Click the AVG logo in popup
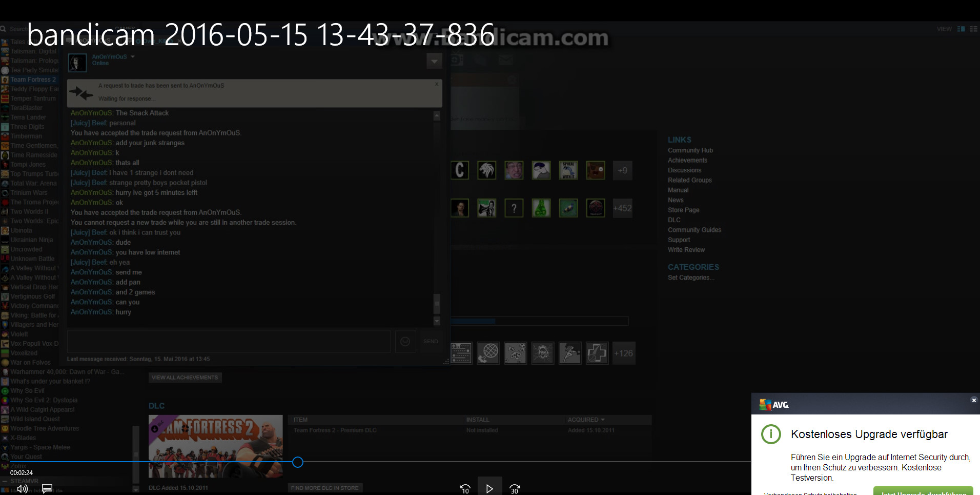This screenshot has width=980, height=495. pos(774,405)
